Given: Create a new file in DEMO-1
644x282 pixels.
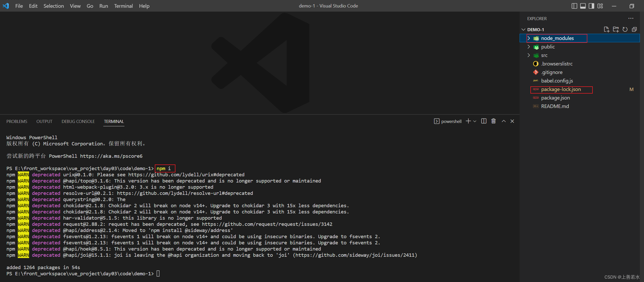Looking at the screenshot, I should tap(607, 29).
